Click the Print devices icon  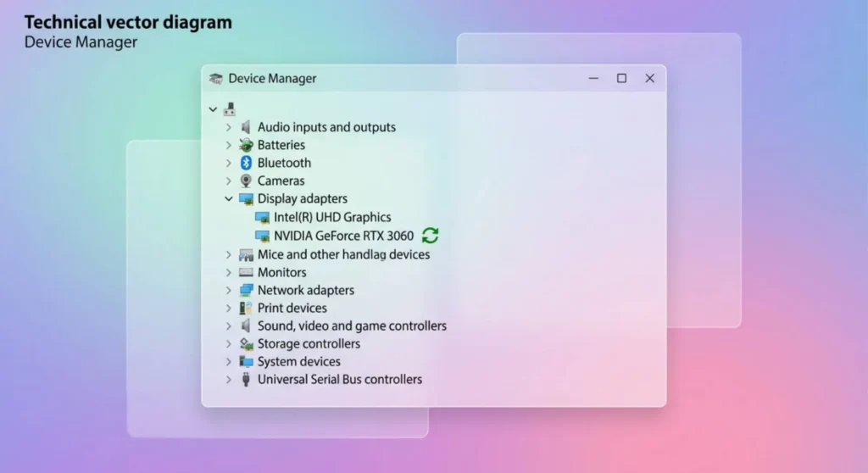point(246,308)
